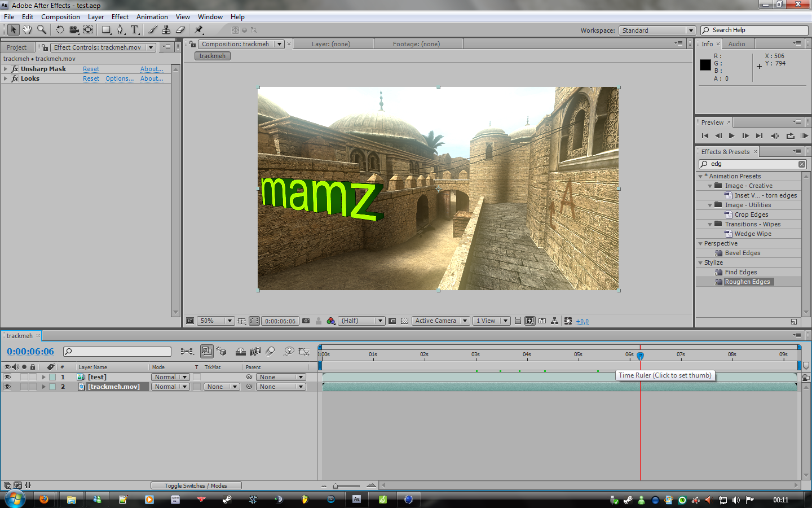This screenshot has height=508, width=812.
Task: Select the Pan Behind tool
Action: pos(88,30)
